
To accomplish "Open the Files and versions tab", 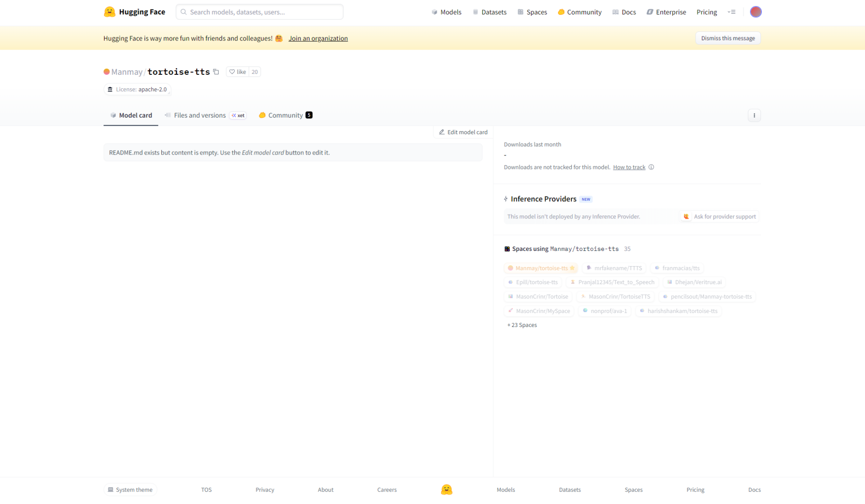I will tap(200, 115).
